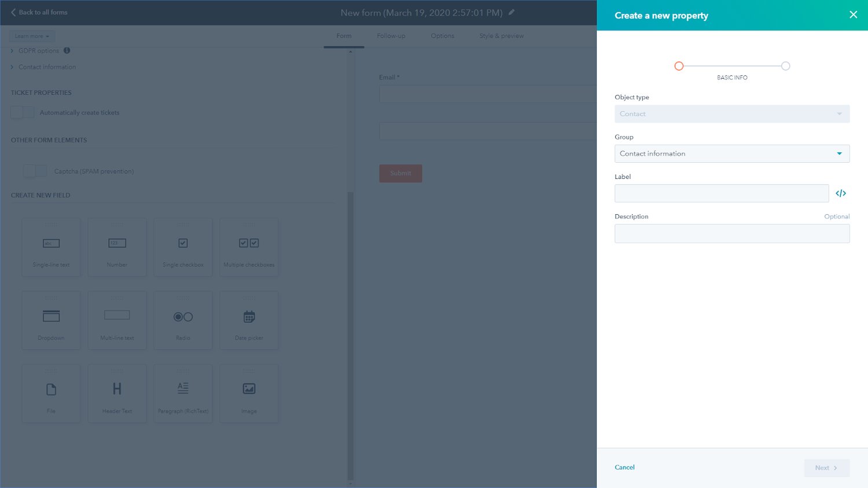Image resolution: width=868 pixels, height=488 pixels.
Task: Enable Captcha SPAM prevention toggle
Action: click(35, 171)
